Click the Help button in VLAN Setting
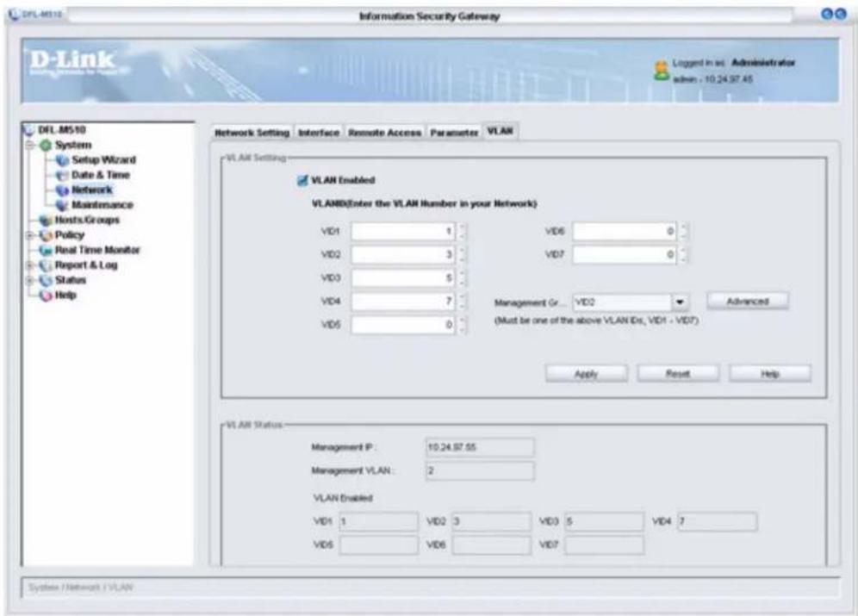Image resolution: width=858 pixels, height=616 pixels. point(770,374)
